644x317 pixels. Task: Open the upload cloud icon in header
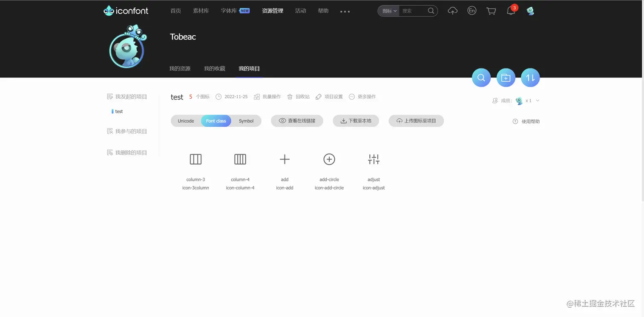coord(453,11)
